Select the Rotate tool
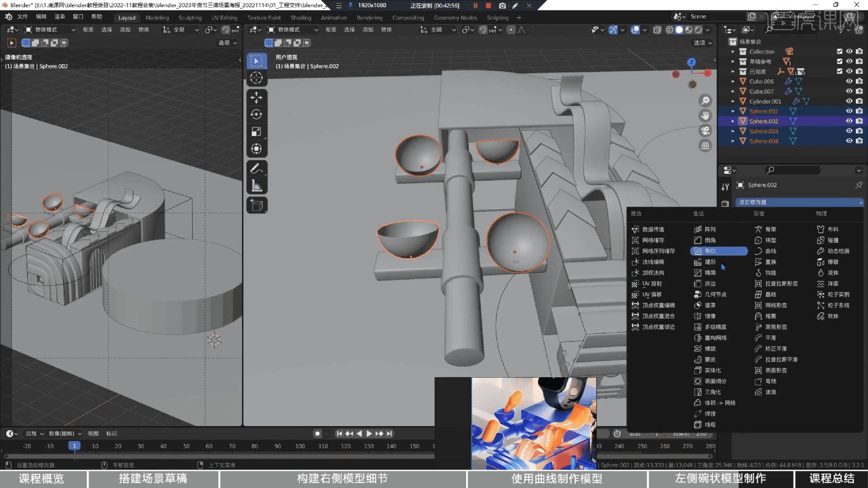This screenshot has height=488, width=868. pyautogui.click(x=256, y=114)
